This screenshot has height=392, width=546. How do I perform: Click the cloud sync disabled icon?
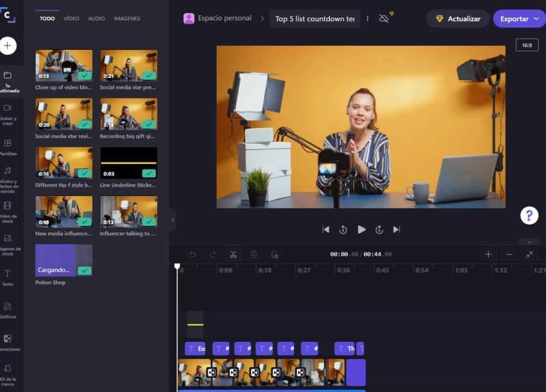click(384, 18)
